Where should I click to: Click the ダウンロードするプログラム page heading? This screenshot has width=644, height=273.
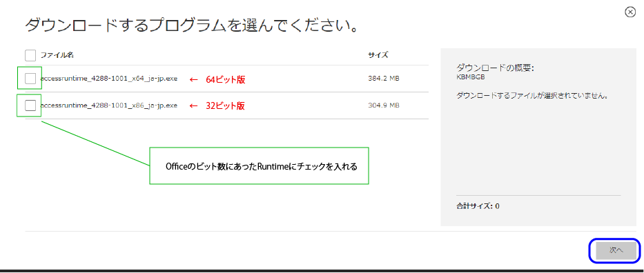(x=191, y=25)
